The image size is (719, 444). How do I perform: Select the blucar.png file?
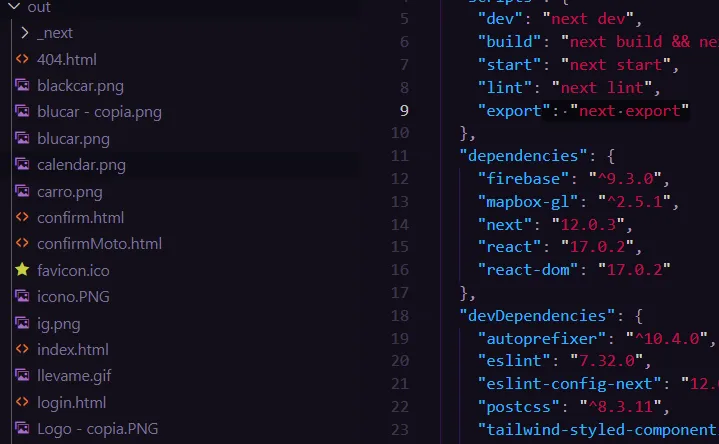tap(73, 139)
